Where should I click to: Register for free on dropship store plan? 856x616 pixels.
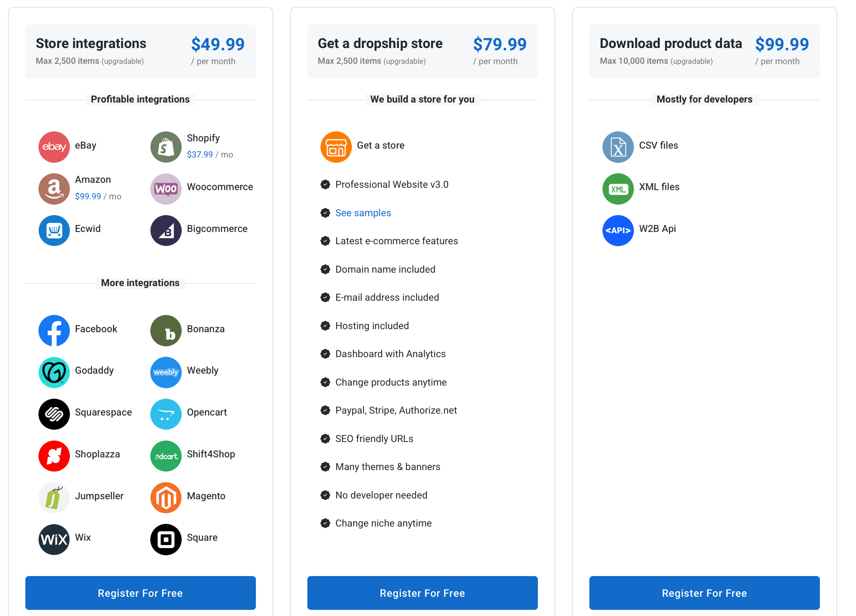[x=423, y=593]
